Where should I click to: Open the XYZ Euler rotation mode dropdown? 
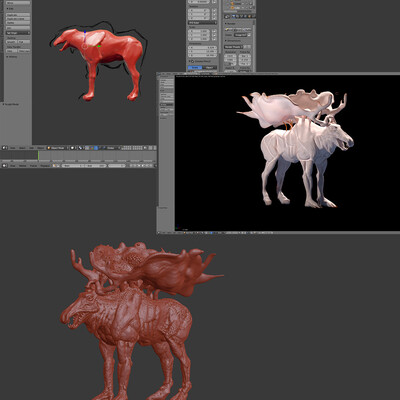(203, 23)
